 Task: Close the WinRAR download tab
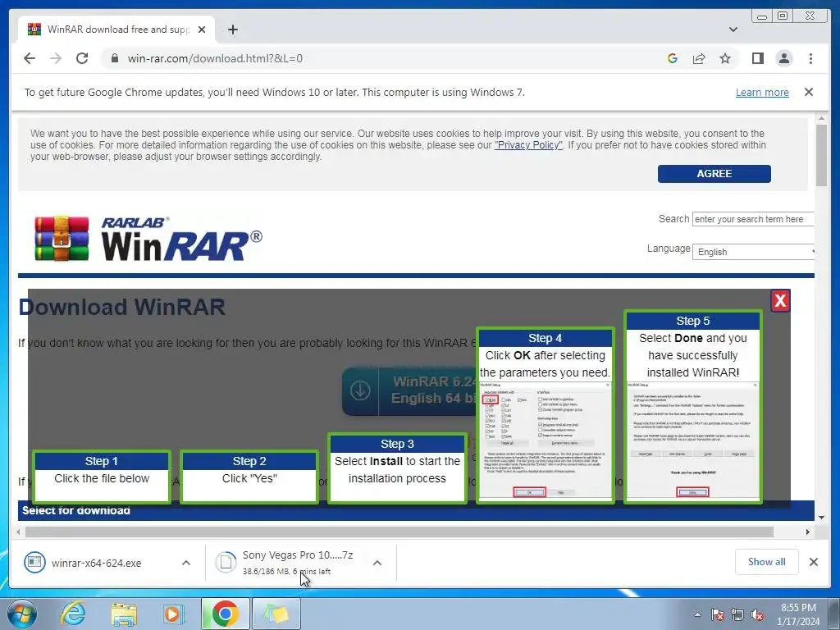pos(202,30)
